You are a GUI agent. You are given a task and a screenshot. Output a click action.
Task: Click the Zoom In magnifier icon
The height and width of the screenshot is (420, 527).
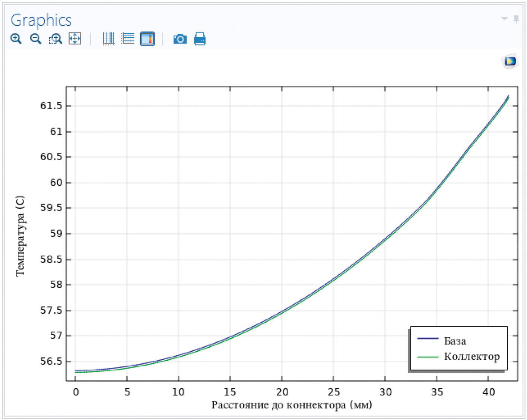(16, 39)
